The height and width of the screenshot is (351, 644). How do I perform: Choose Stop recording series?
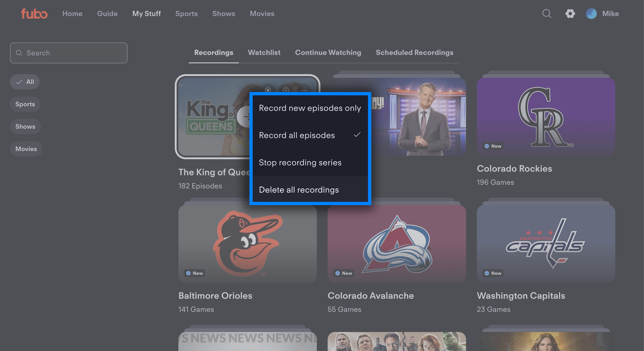[x=310, y=163]
